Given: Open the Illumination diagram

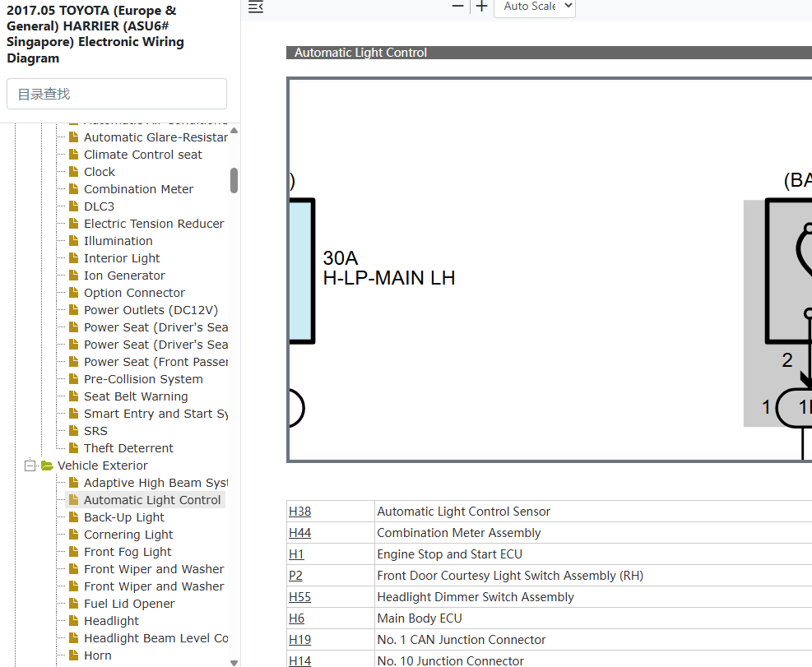Looking at the screenshot, I should (118, 241).
